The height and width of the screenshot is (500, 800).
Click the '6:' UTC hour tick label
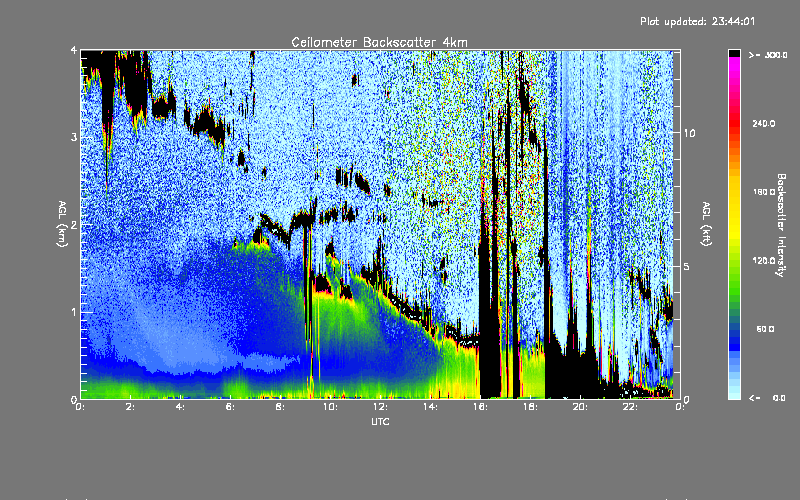231,407
